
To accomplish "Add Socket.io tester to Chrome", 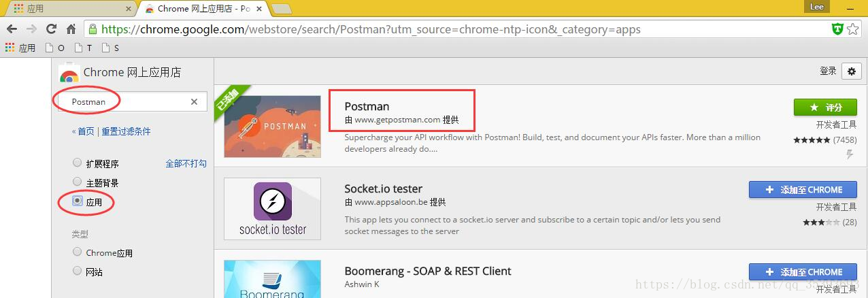I will pos(803,190).
